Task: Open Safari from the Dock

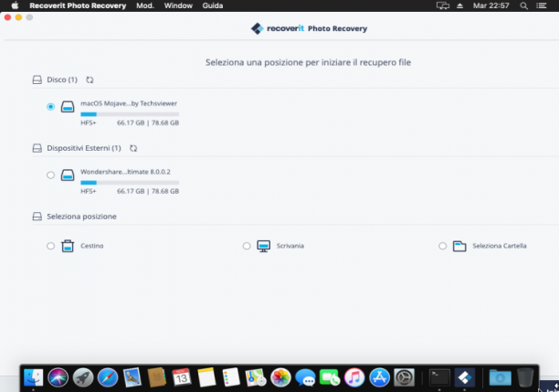Action: tap(107, 377)
